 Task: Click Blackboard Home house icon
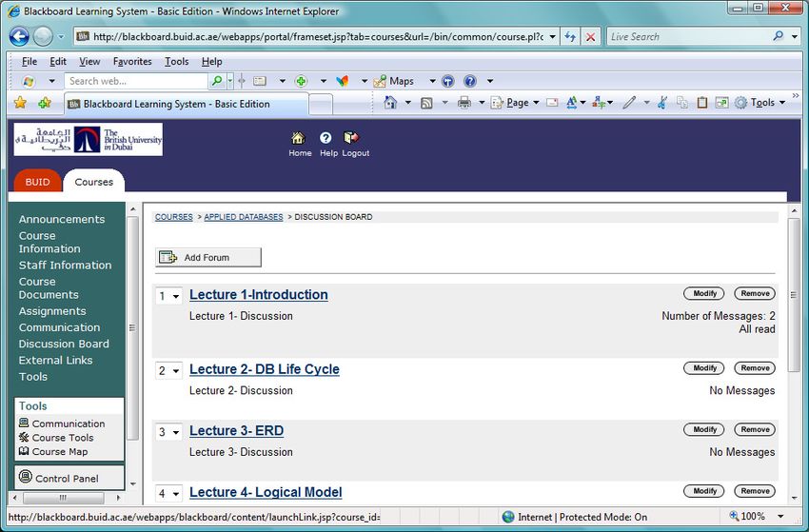(x=299, y=138)
